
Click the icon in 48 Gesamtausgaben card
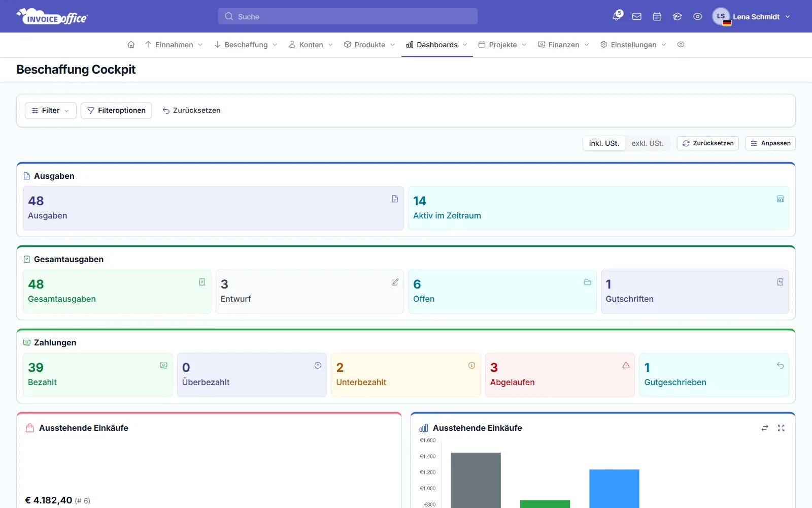pos(202,282)
